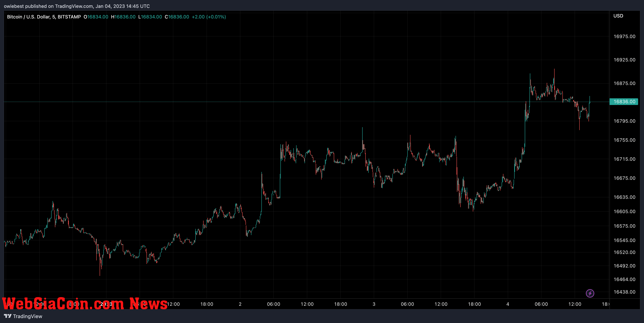Click the high value H16836.00
The height and width of the screenshot is (323, 644).
(123, 17)
